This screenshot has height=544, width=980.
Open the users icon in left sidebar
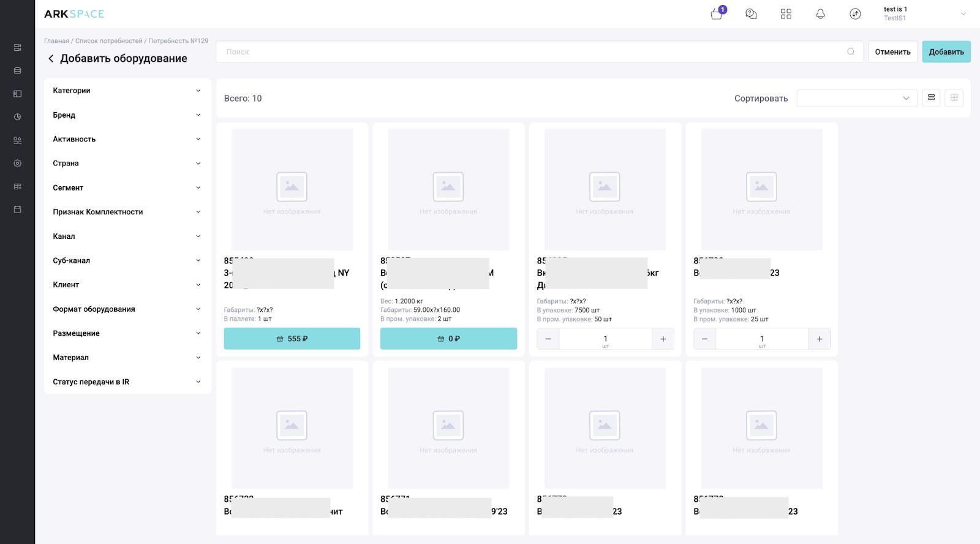[x=17, y=140]
